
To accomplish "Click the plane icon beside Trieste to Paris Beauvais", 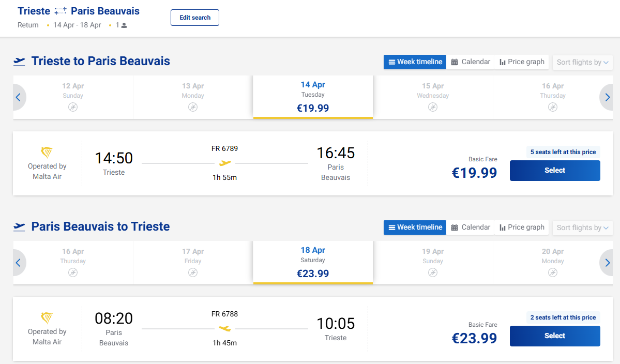I will coord(19,62).
